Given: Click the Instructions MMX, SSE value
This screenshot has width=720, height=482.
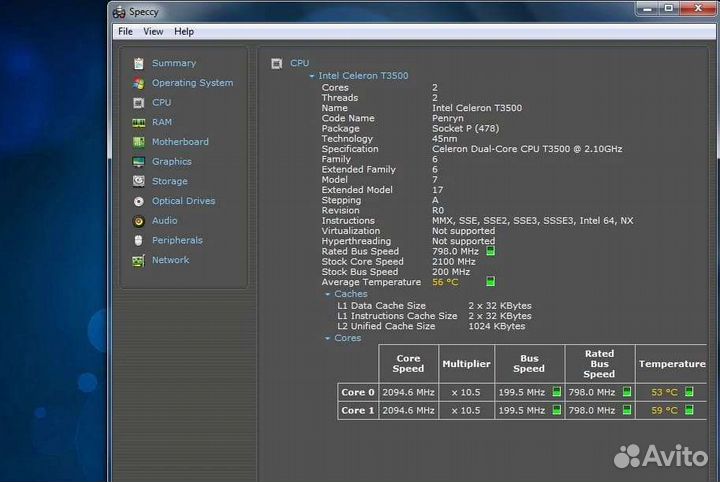Looking at the screenshot, I should [533, 221].
